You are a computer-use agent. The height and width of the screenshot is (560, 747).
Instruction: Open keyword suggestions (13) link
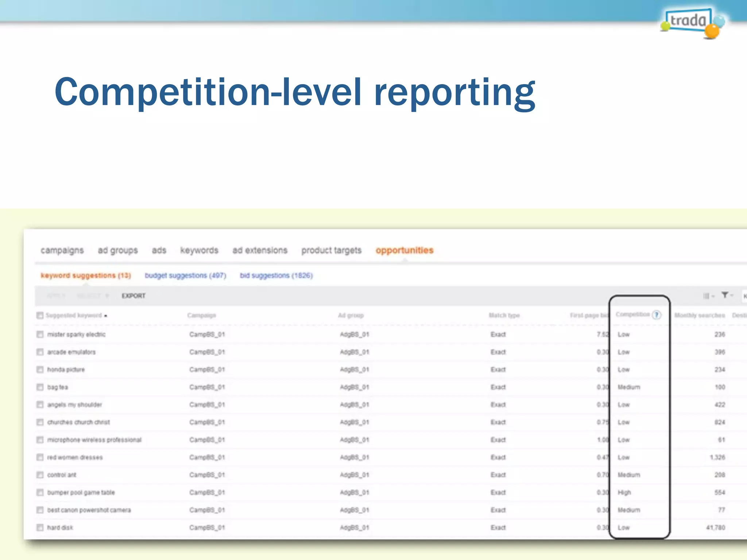click(x=86, y=276)
